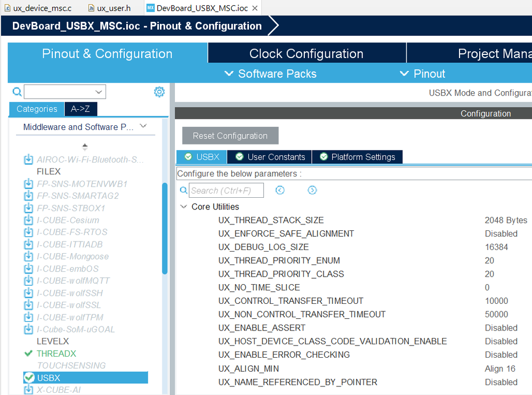
Task: Click the 10000 control transfer timeout value
Action: pyautogui.click(x=496, y=301)
